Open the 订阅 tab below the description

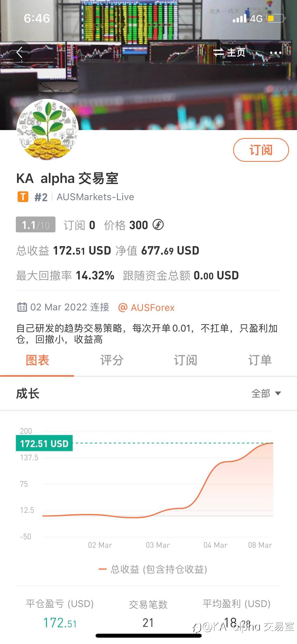tap(185, 360)
